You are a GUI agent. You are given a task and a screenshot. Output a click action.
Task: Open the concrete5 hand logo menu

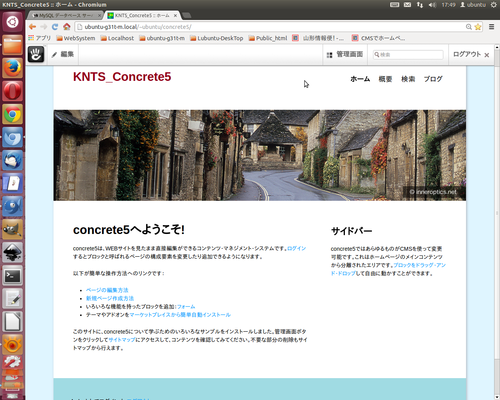(36, 54)
